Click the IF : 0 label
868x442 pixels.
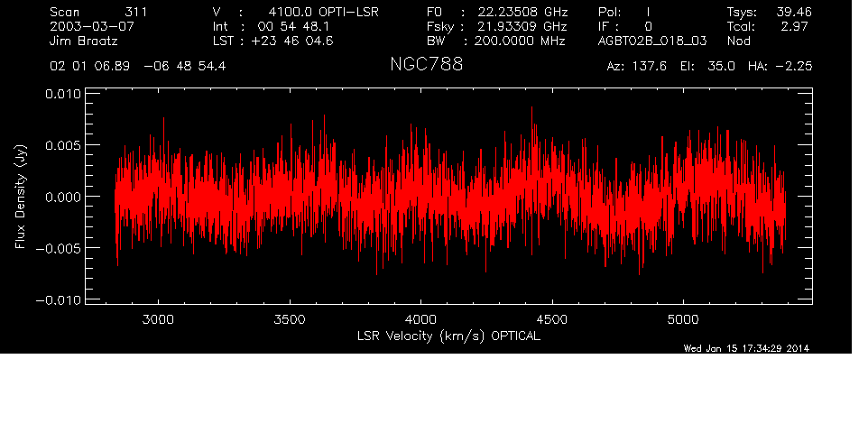click(x=625, y=26)
